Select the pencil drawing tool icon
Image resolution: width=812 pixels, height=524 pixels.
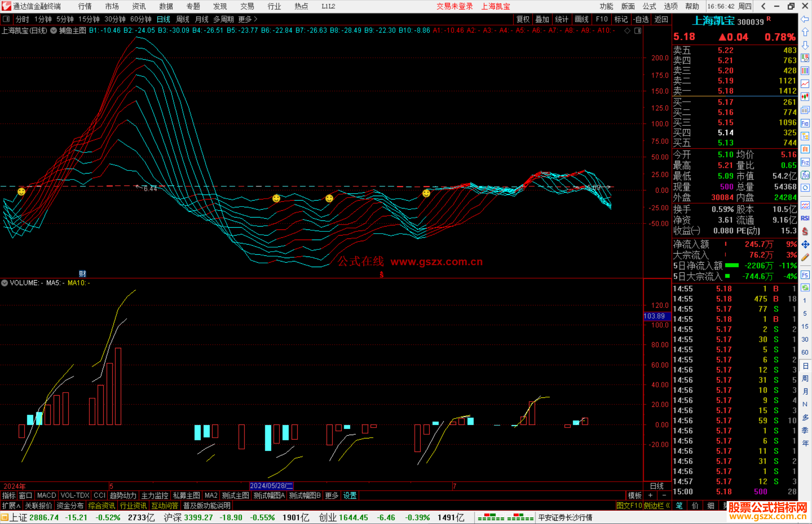805,258
